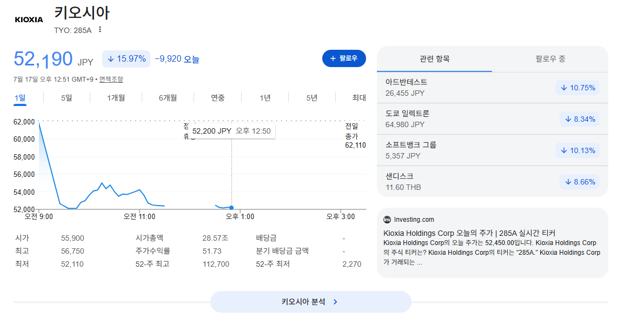The width and height of the screenshot is (644, 317).
Task: Click 샌디스크 8.66% down-arrow badge
Action: click(x=580, y=182)
